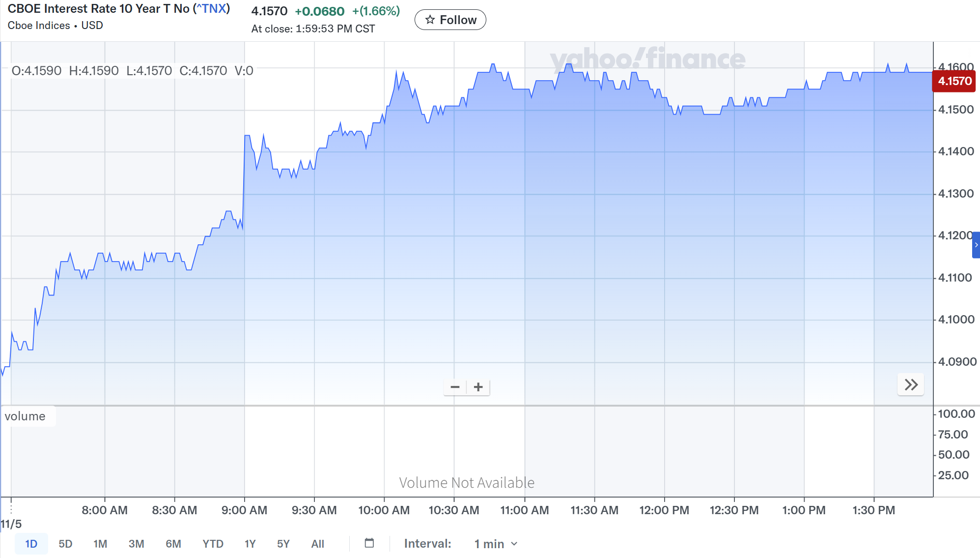Show the 1Y chart range
This screenshot has height=558, width=980.
pos(250,544)
